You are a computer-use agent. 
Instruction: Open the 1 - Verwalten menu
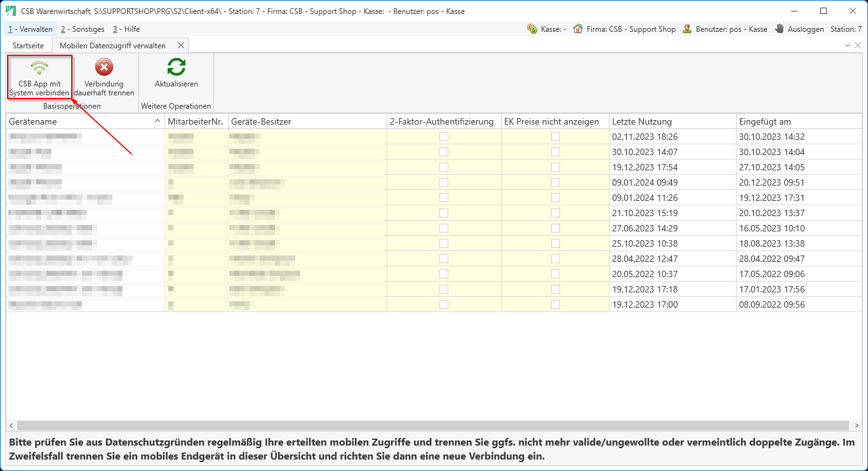point(30,29)
